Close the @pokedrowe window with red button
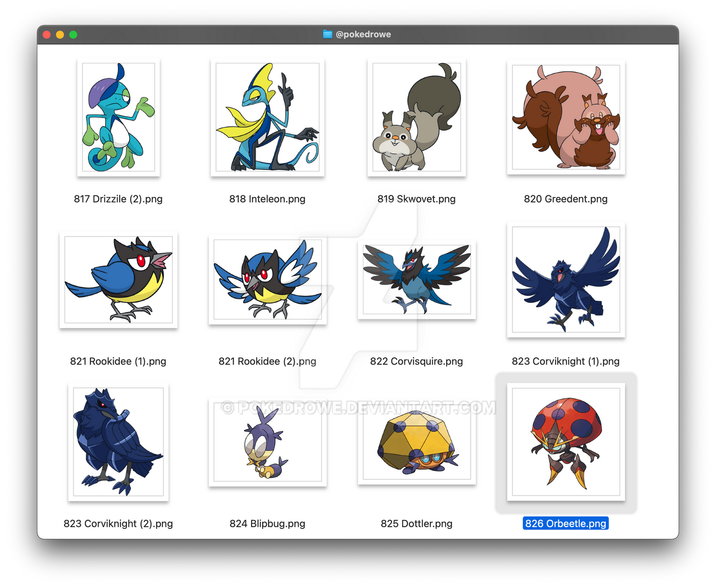 (x=47, y=35)
